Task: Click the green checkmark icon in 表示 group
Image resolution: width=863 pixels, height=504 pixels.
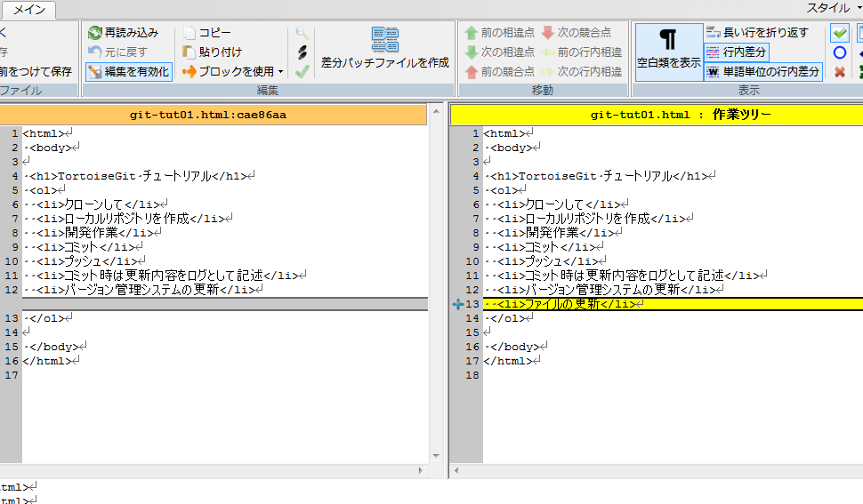Action: pyautogui.click(x=840, y=33)
